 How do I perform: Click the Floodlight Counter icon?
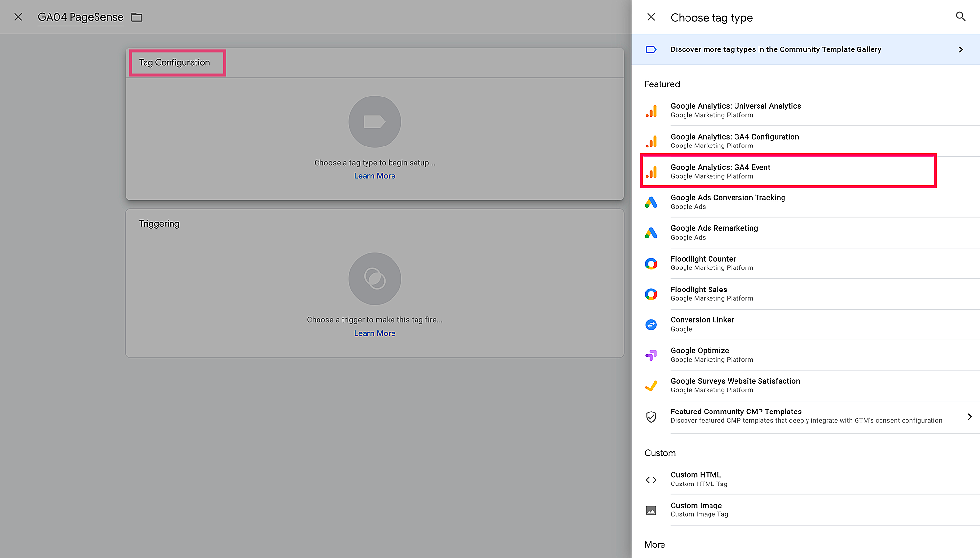coord(651,264)
